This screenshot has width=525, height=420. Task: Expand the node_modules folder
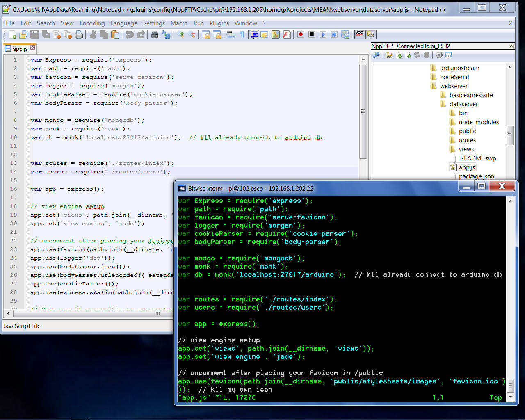pyautogui.click(x=478, y=122)
